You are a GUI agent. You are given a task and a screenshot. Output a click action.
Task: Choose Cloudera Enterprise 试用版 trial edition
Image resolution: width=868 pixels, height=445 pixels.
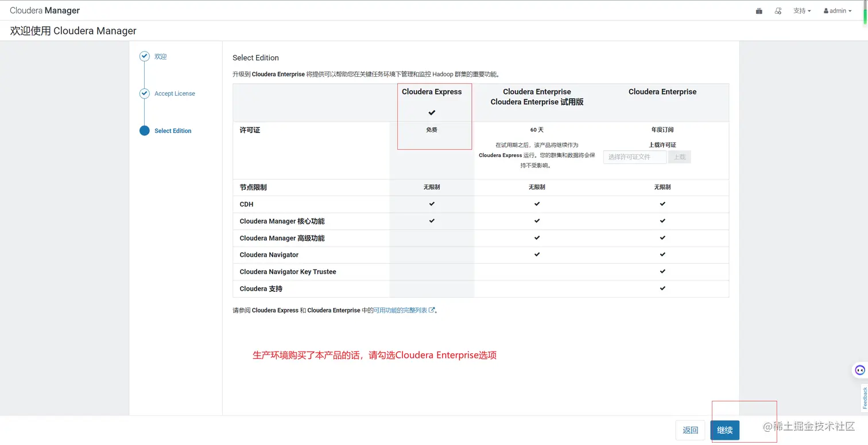click(x=537, y=97)
